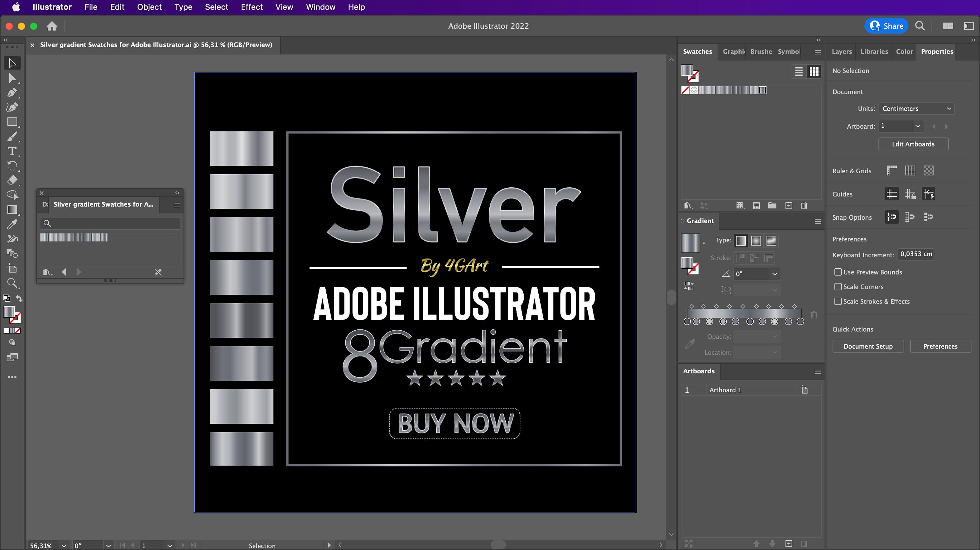Select the Rotate tool
Image resolution: width=980 pixels, height=550 pixels.
(12, 166)
